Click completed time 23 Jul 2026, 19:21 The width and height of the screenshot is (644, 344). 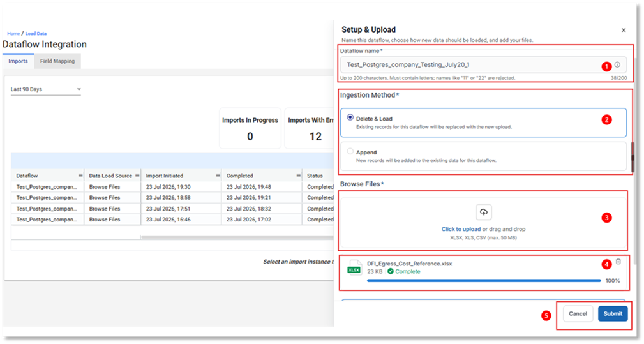[x=248, y=197]
